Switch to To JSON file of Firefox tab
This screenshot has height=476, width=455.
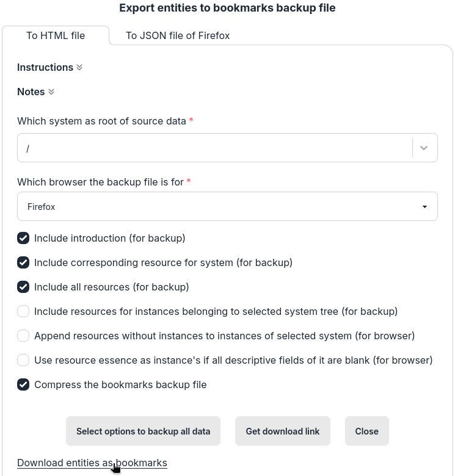[178, 35]
